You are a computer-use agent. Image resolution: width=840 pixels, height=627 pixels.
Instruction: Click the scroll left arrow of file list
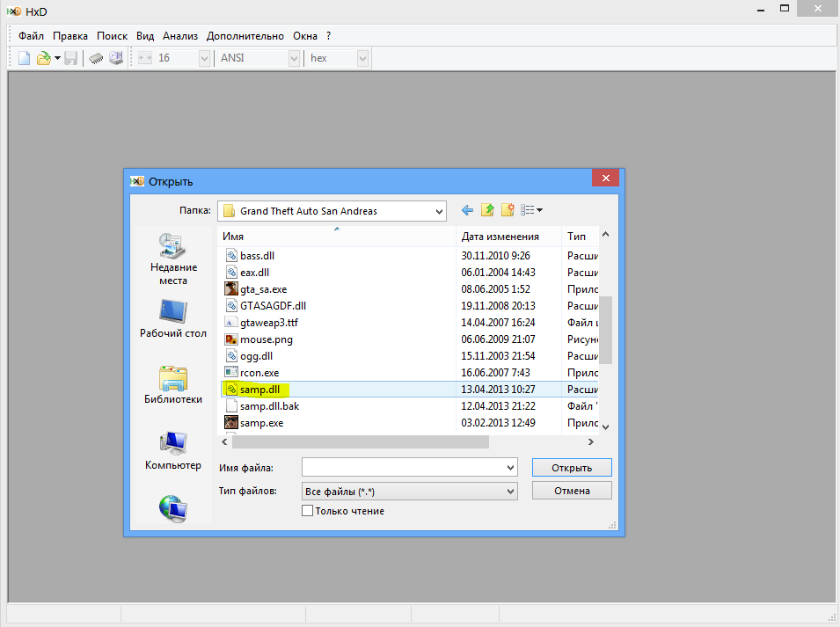[225, 441]
